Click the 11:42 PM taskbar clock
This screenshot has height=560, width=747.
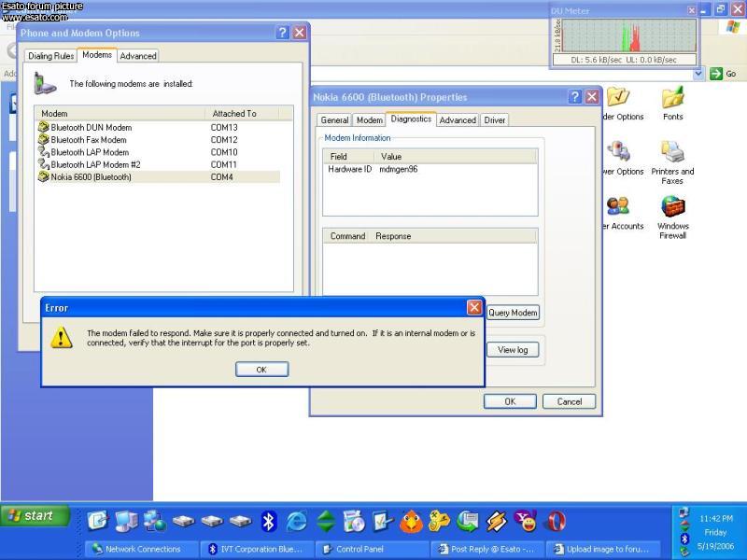click(716, 518)
